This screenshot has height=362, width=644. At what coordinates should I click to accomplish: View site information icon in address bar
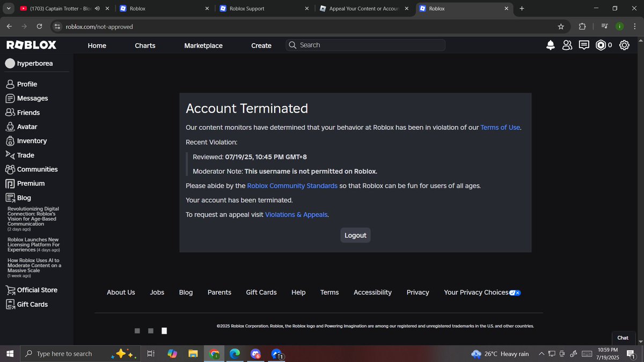(58, 26)
